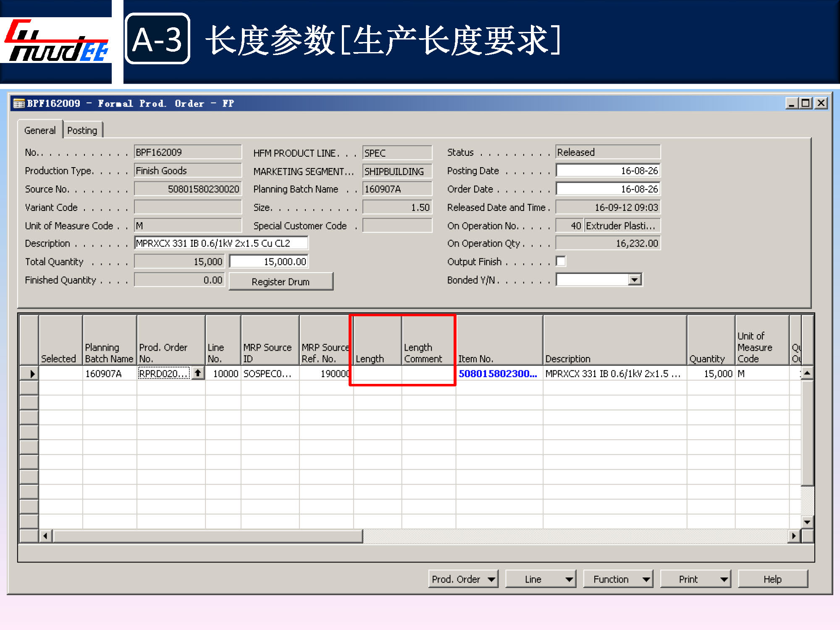Image resolution: width=840 pixels, height=630 pixels.
Task: Open the blue Item No. 508015802300 link
Action: click(497, 373)
